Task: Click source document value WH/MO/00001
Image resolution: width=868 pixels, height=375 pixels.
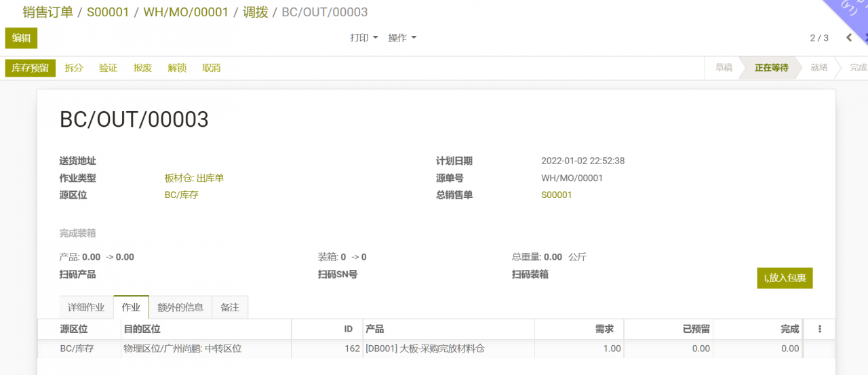Action: (x=572, y=178)
